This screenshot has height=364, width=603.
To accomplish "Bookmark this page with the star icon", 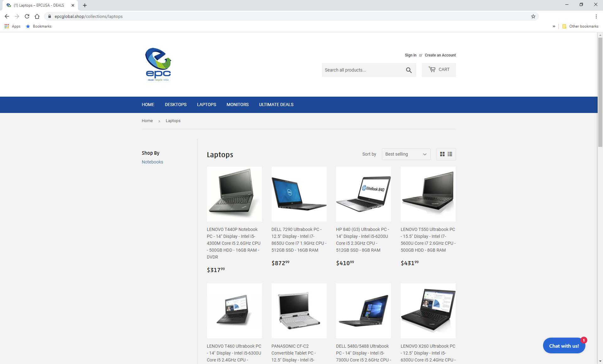I will [x=533, y=16].
